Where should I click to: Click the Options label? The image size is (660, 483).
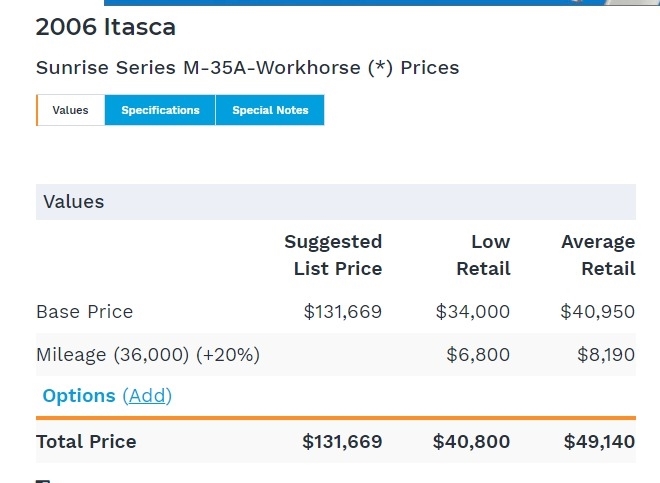(79, 396)
